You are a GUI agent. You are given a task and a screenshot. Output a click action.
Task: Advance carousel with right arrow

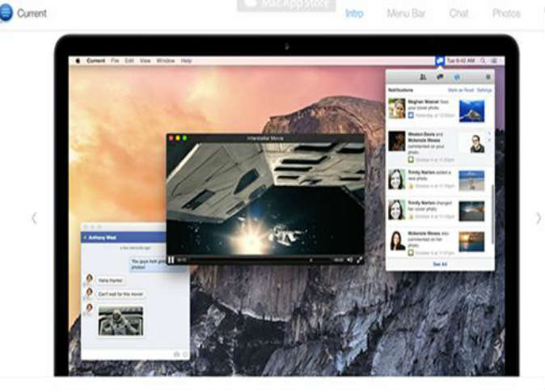539,218
